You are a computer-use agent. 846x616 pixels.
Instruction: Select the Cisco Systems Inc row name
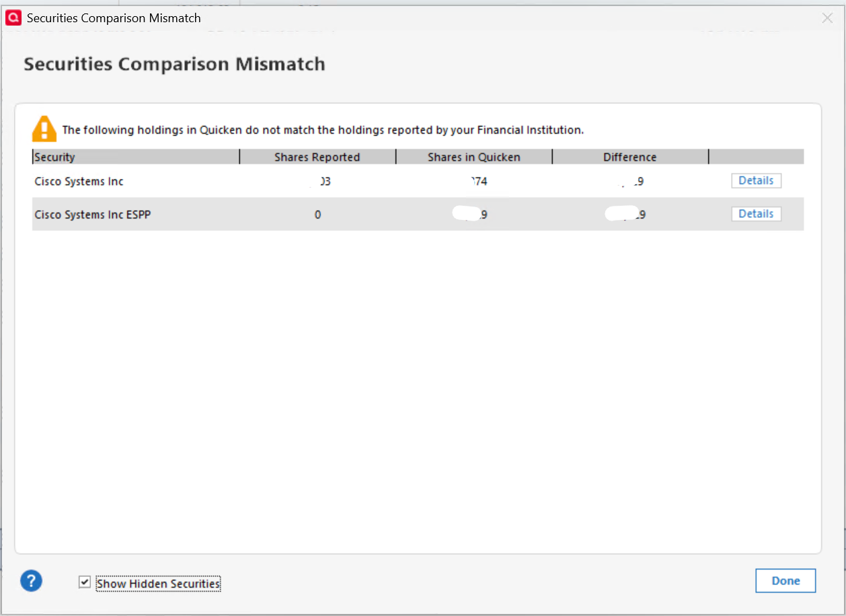tap(79, 182)
